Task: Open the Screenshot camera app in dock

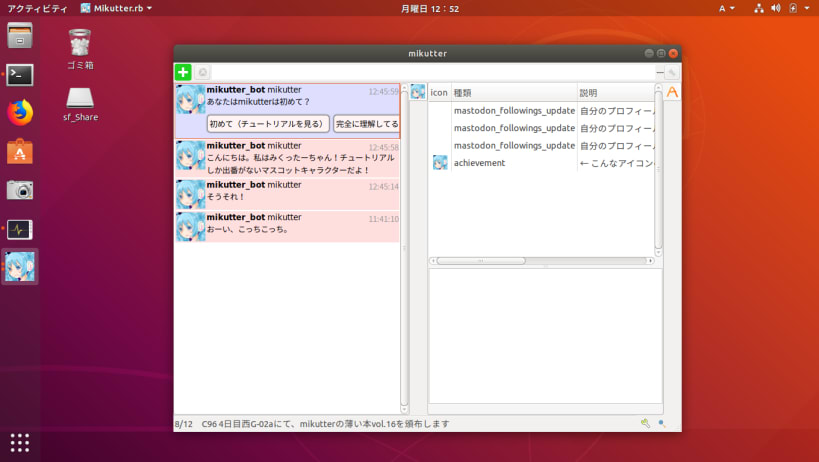Action: [x=20, y=191]
